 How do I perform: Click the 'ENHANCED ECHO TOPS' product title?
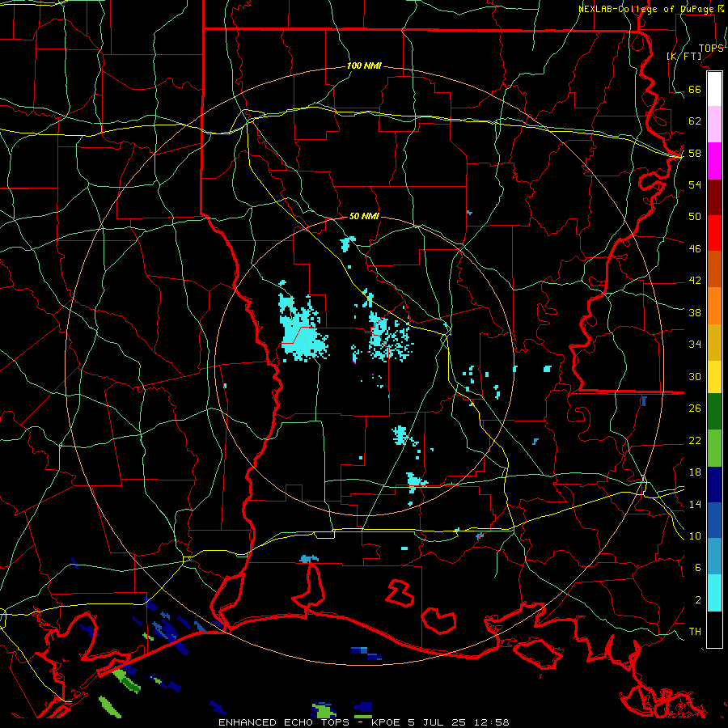[284, 722]
